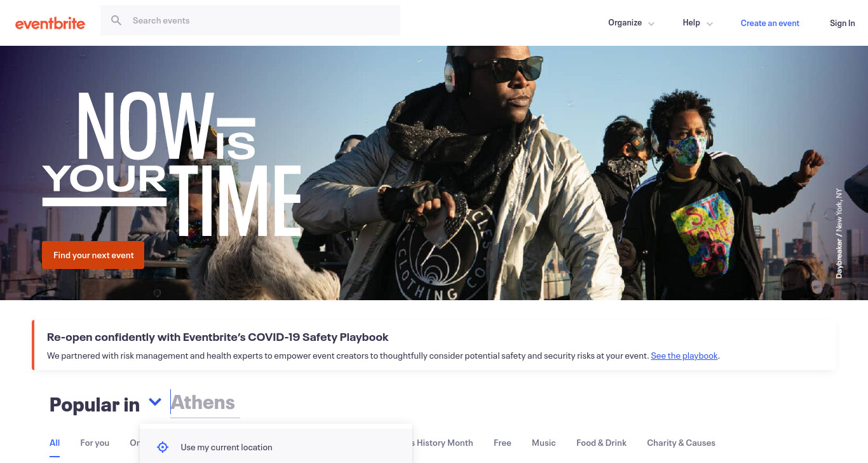Select the Food & Drink tab

coord(601,443)
